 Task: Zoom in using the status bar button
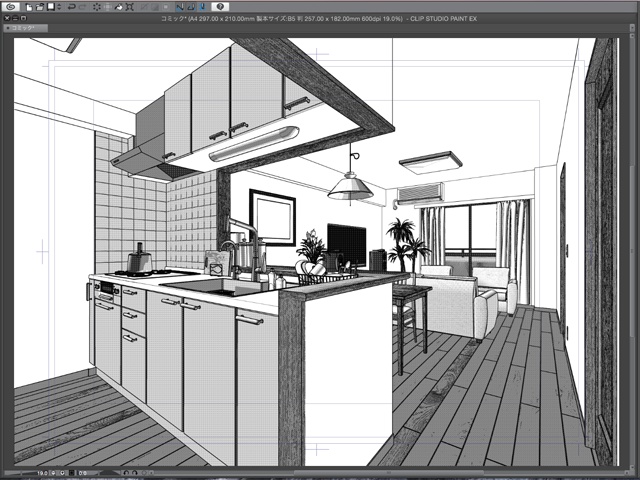62,473
